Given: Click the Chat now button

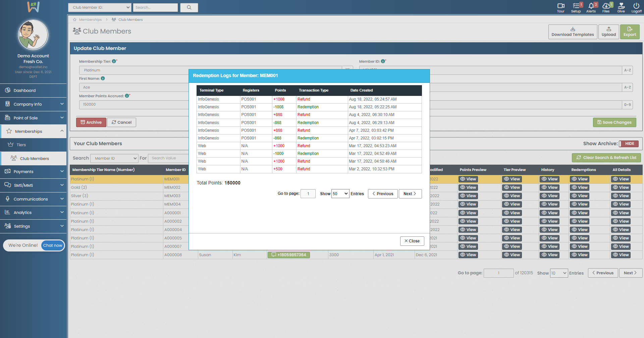Looking at the screenshot, I should (53, 245).
